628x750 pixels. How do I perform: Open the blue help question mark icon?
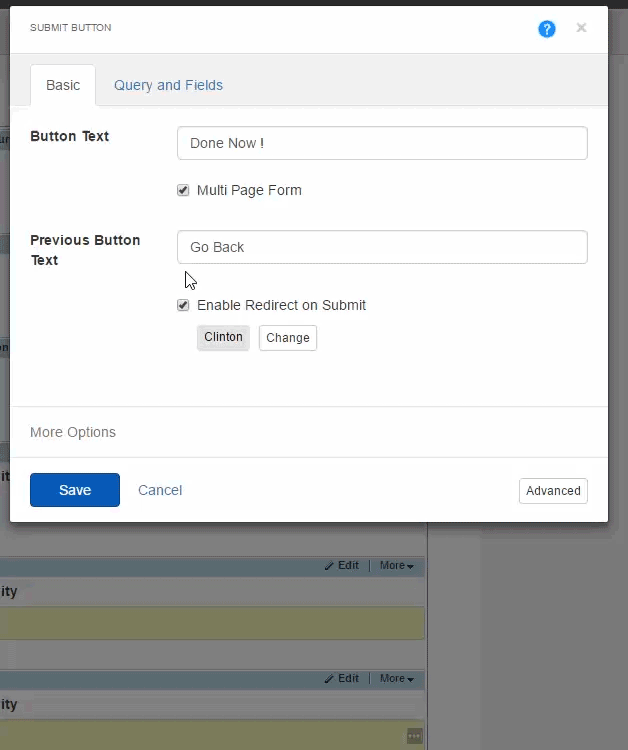[547, 29]
